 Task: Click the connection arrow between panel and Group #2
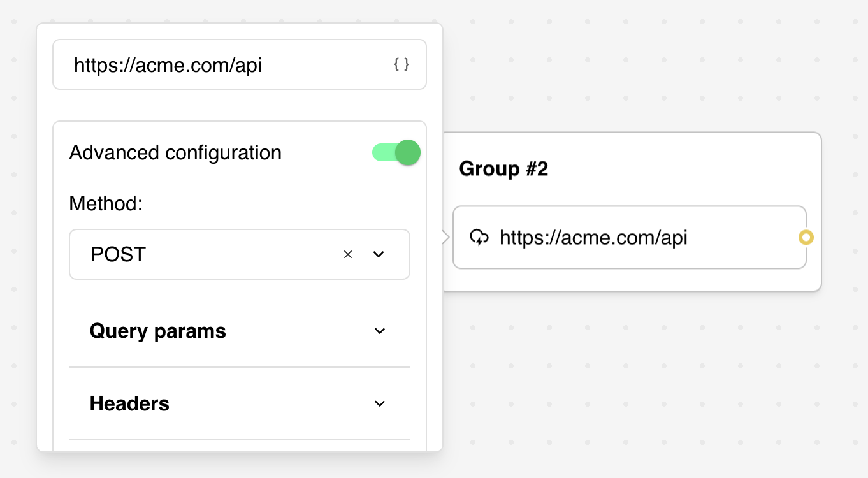click(x=445, y=237)
